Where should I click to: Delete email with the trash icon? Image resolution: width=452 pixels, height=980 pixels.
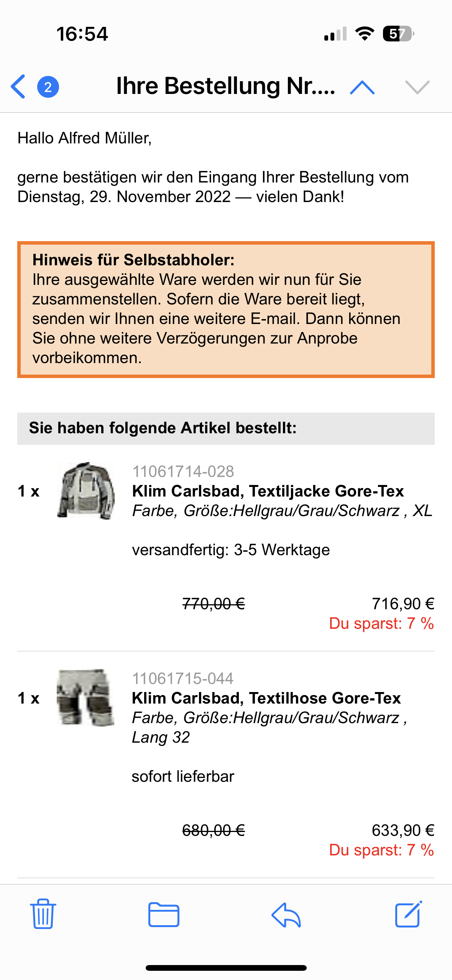(x=43, y=914)
